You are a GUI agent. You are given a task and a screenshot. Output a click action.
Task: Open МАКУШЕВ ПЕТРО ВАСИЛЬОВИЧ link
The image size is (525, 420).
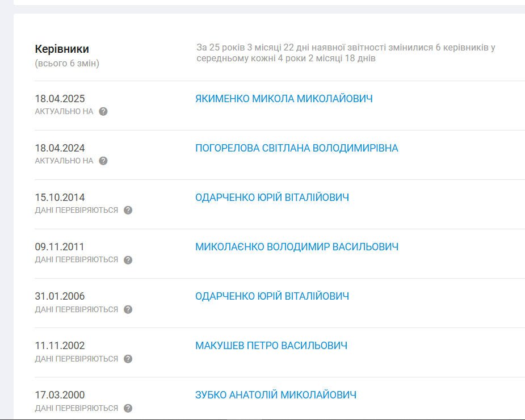pyautogui.click(x=271, y=346)
